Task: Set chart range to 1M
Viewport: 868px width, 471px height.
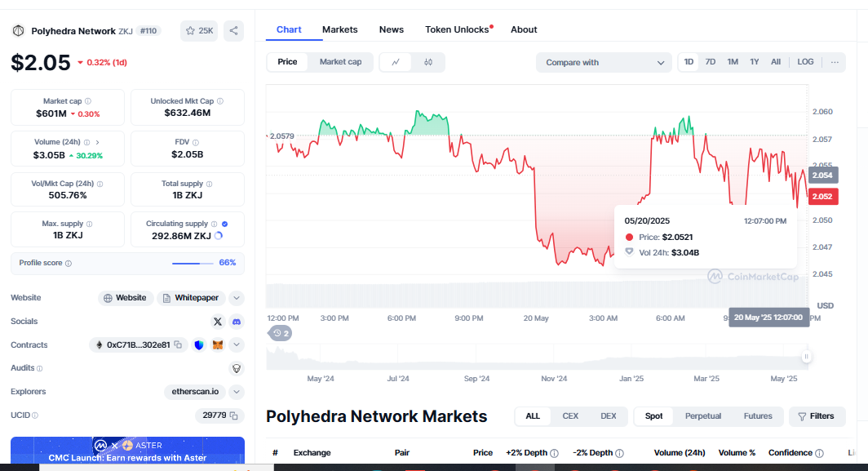Action: tap(733, 62)
